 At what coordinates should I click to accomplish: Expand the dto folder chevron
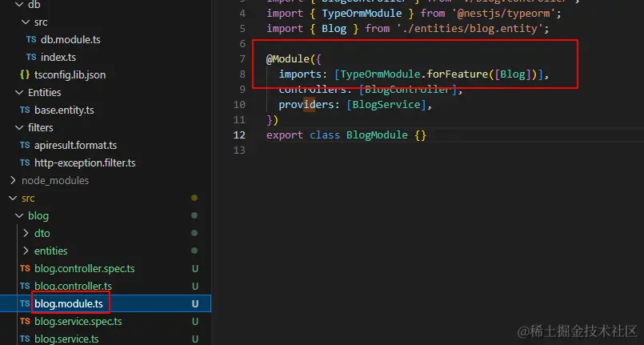(26, 233)
